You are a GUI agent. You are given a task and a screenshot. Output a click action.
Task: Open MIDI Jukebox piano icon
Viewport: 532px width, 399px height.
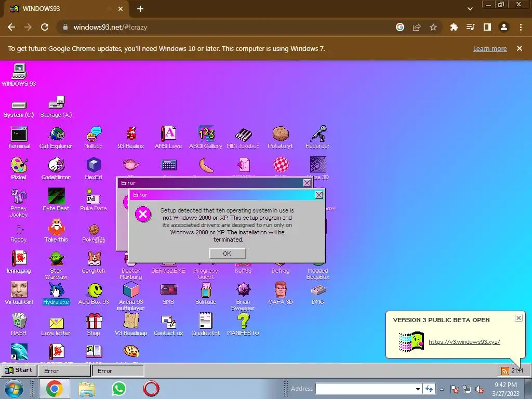point(243,137)
